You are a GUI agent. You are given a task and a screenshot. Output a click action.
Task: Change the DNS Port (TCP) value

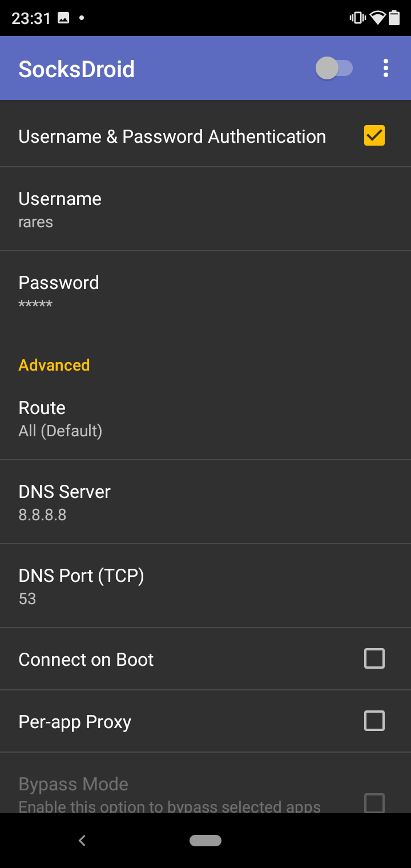pos(205,586)
